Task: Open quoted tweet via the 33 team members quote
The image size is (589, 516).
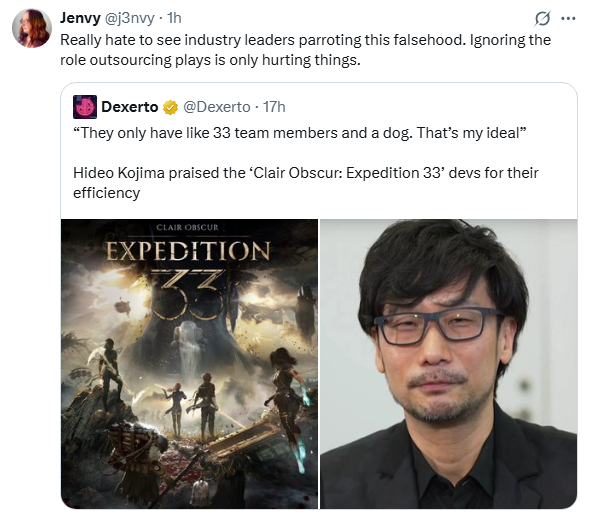Action: click(300, 133)
